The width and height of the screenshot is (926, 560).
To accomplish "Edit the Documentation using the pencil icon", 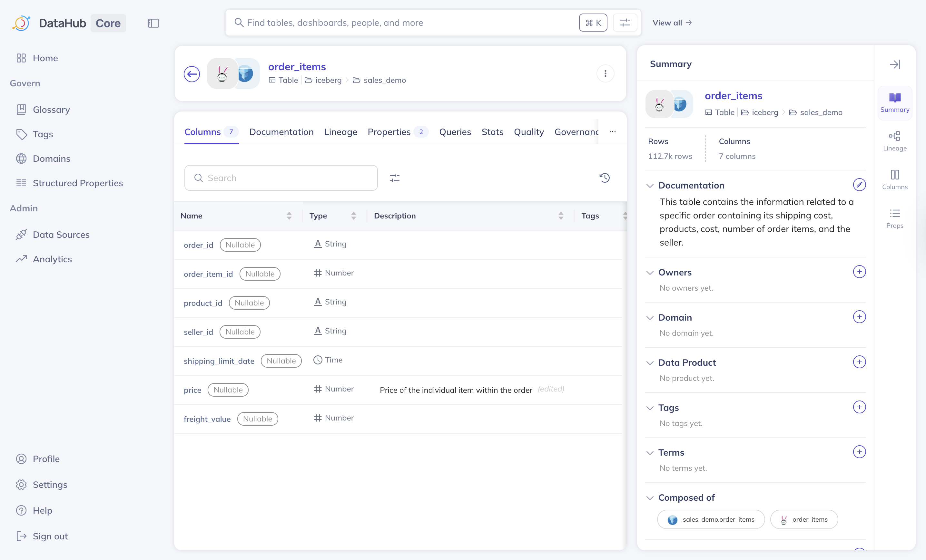I will pyautogui.click(x=860, y=184).
